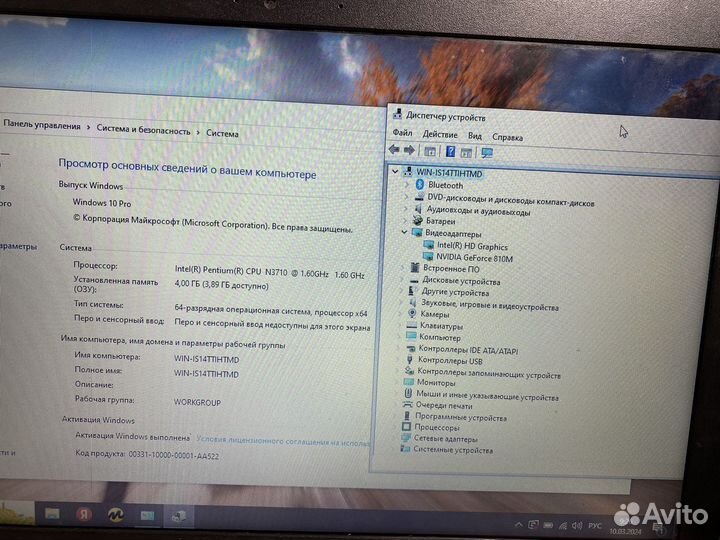Viewport: 720px width, 540px height.
Task: Click the Forward arrow in Device Manager toolbar
Action: pos(409,150)
